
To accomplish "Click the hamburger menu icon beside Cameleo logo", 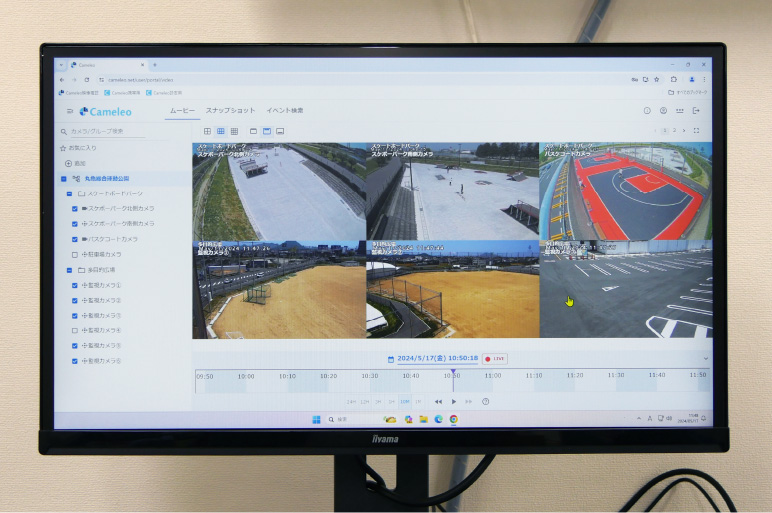I will [x=69, y=112].
